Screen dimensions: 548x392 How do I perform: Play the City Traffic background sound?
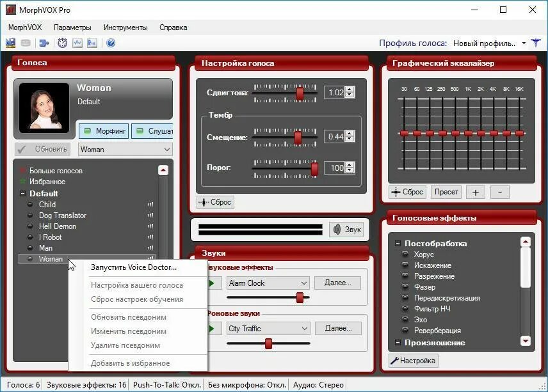[x=214, y=329]
